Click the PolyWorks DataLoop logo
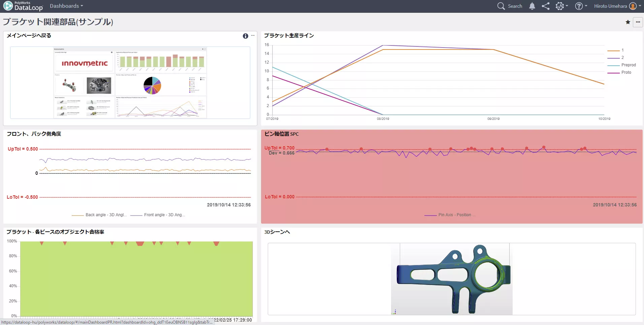 coord(23,6)
